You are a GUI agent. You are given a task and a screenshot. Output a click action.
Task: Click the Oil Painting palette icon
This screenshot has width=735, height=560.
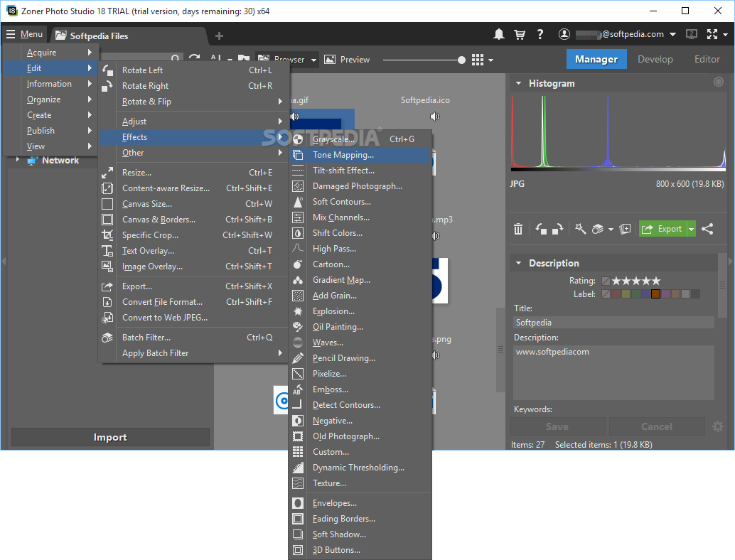(298, 327)
